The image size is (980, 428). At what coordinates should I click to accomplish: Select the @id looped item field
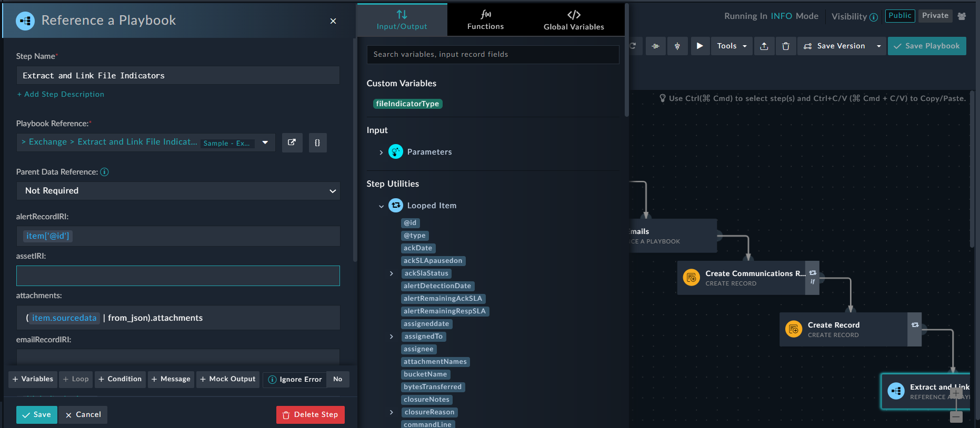(x=410, y=223)
